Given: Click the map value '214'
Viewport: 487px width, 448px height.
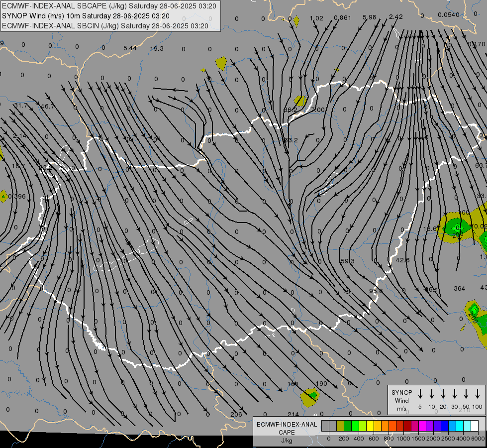Looking at the screenshot, I should [293, 415].
